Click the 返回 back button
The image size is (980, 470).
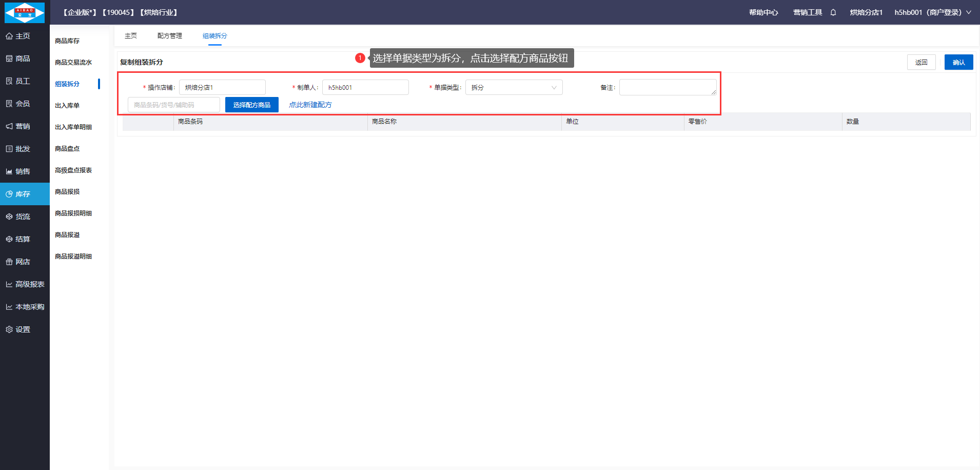click(x=921, y=62)
